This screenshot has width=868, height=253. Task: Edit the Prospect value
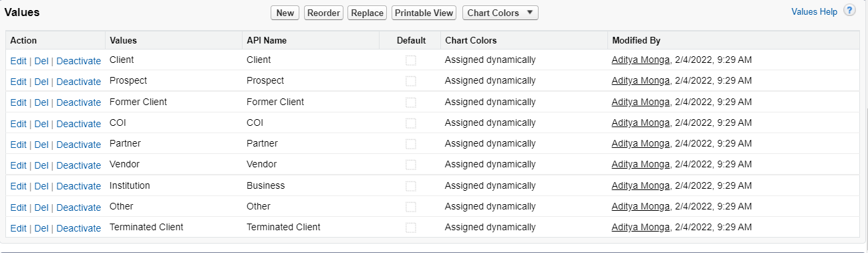tap(18, 82)
